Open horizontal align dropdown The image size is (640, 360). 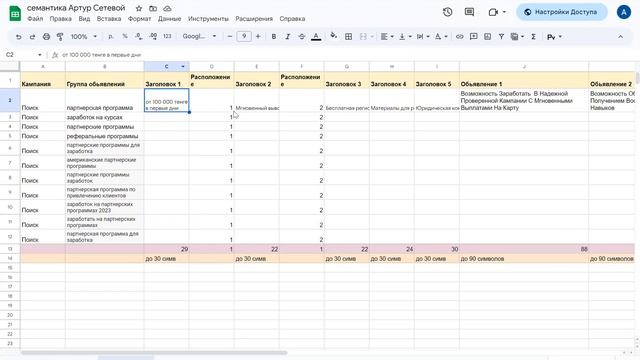click(387, 37)
